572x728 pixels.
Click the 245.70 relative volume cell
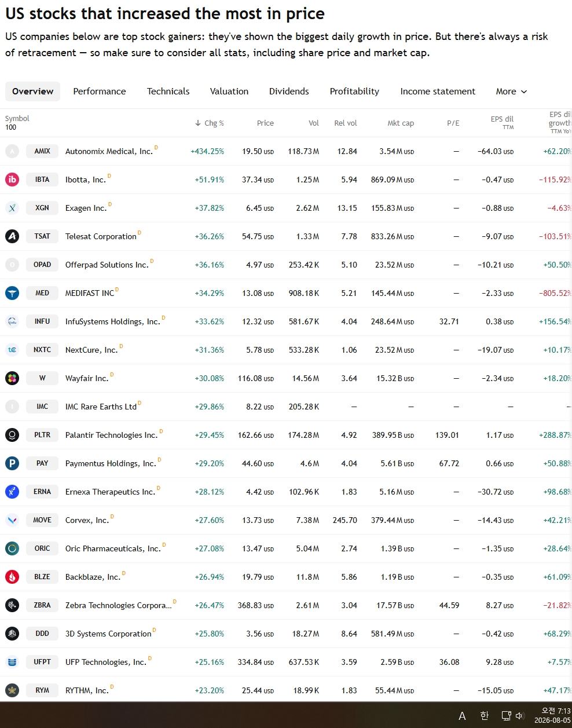[345, 520]
